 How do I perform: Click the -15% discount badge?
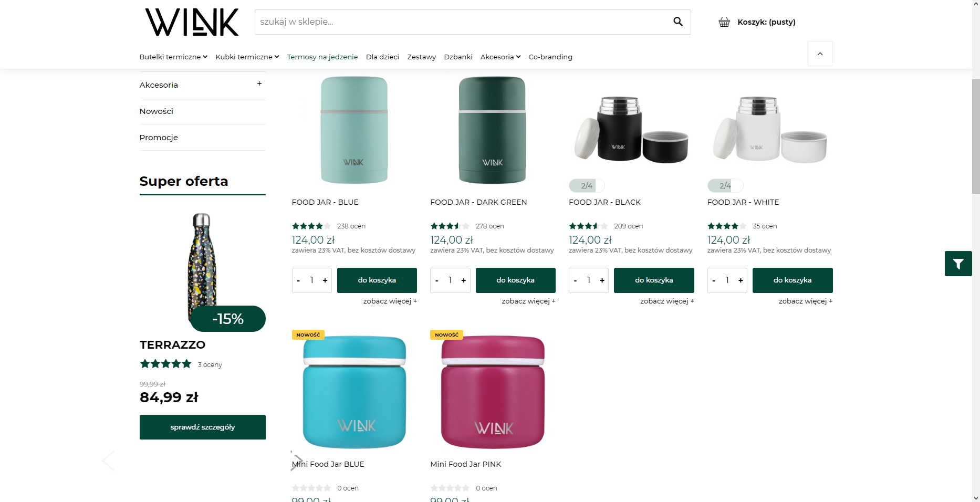pos(228,319)
